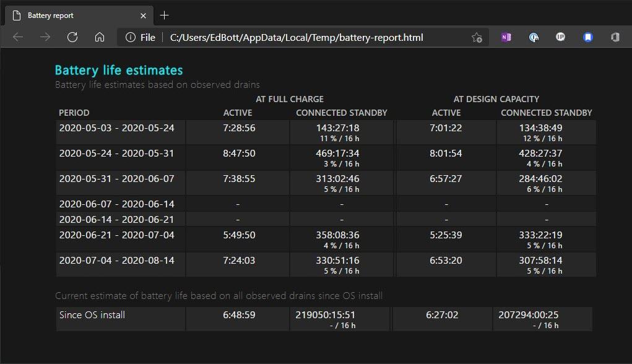Click the 8:47:50 active time value
The height and width of the screenshot is (364, 632).
pyautogui.click(x=239, y=154)
